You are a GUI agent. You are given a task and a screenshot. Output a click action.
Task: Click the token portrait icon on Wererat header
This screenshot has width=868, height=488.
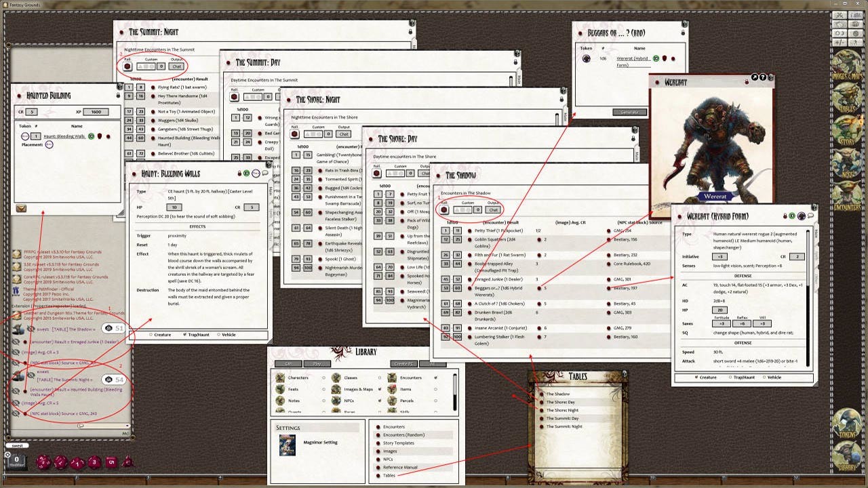click(x=802, y=216)
